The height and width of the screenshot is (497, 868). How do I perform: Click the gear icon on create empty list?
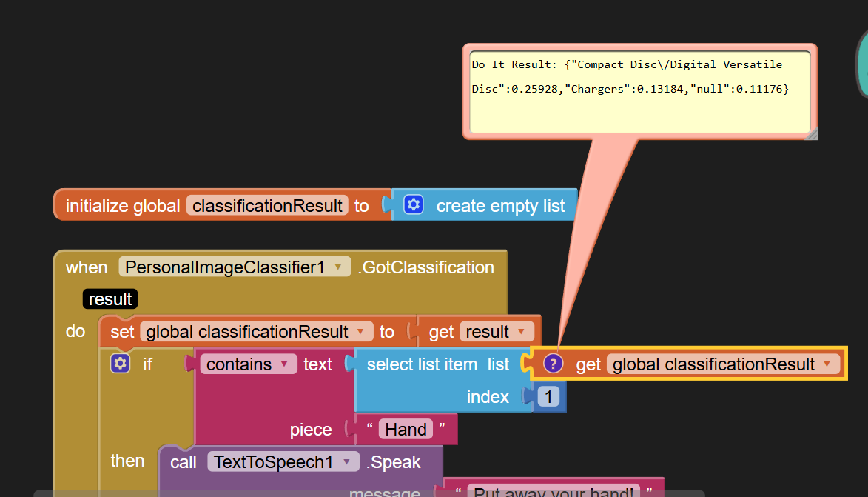(414, 205)
